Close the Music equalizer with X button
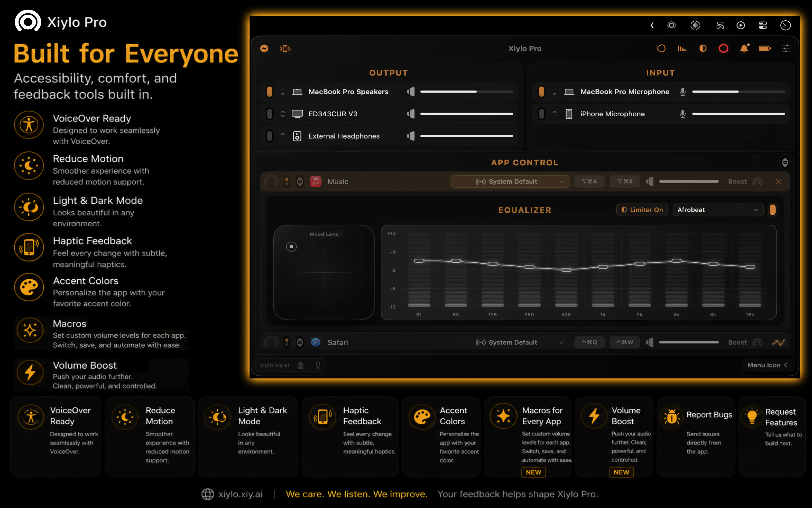The width and height of the screenshot is (812, 508). pyautogui.click(x=778, y=182)
